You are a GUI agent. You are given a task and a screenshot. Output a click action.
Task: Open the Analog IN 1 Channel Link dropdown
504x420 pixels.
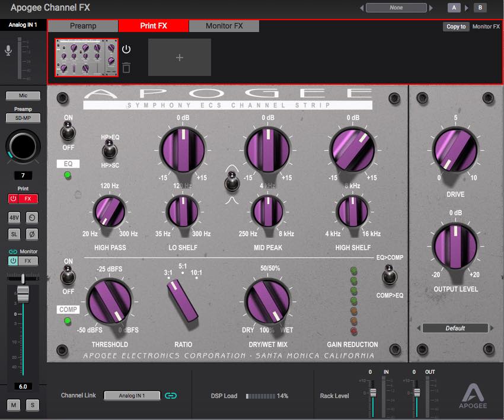coord(132,395)
